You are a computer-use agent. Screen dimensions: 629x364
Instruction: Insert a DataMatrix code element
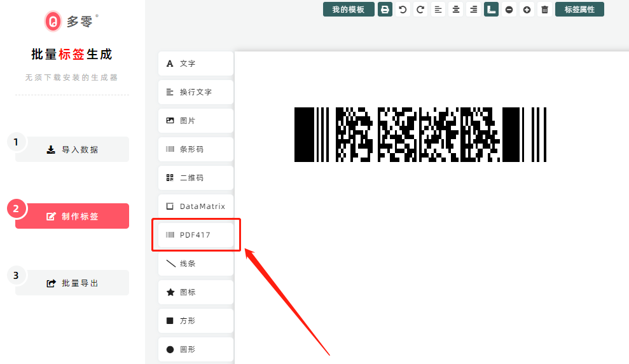coord(196,206)
